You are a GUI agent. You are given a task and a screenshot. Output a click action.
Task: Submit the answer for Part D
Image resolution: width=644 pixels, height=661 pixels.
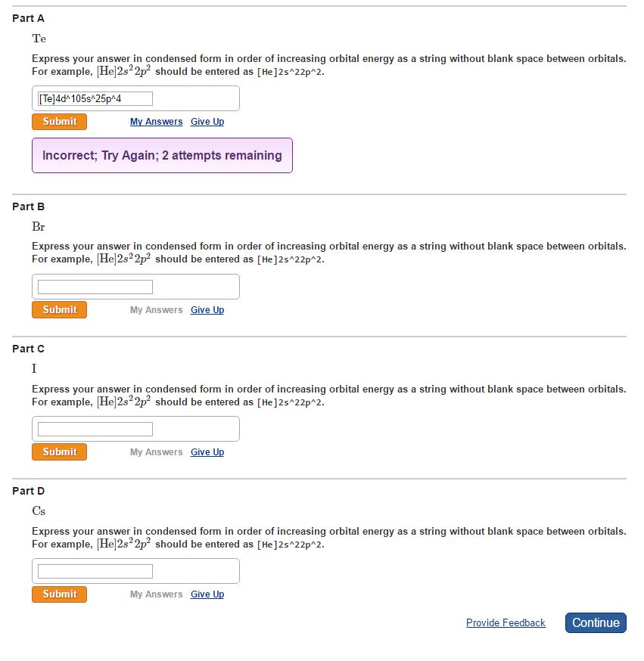[59, 594]
